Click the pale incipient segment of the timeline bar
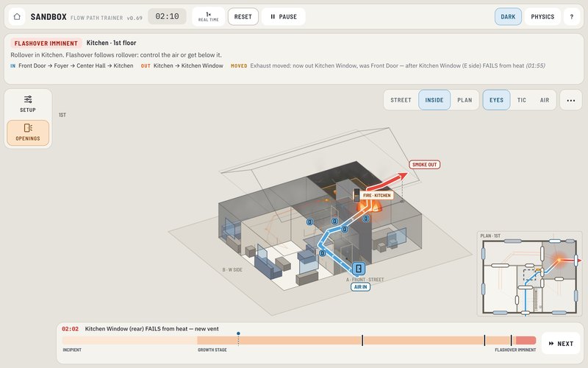Image resolution: width=588 pixels, height=368 pixels. (x=130, y=341)
